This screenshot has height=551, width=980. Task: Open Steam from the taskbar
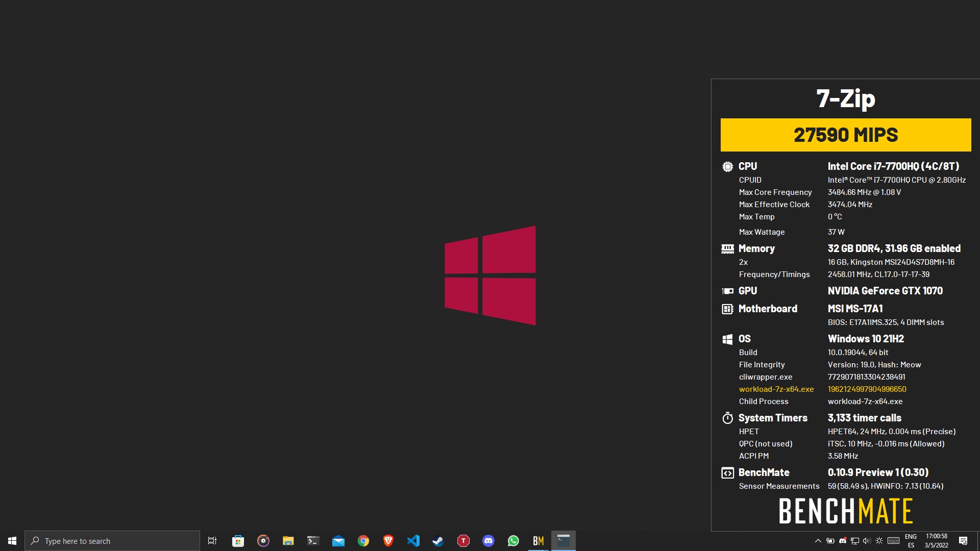(x=438, y=541)
